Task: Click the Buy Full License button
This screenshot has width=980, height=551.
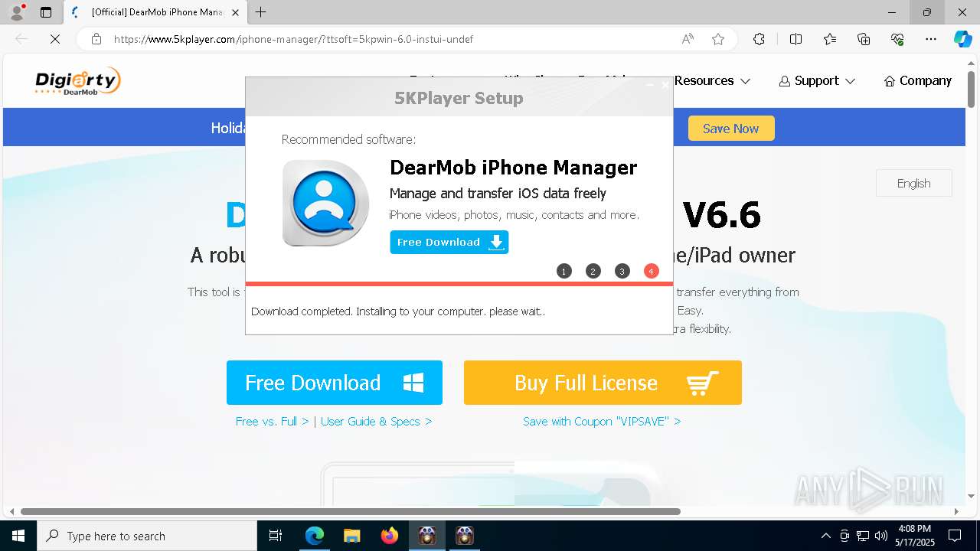Action: 603,383
